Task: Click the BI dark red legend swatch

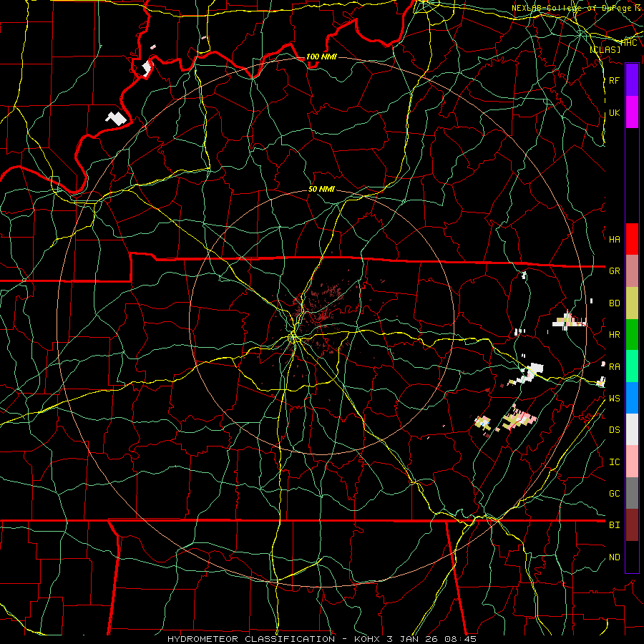Action: 632,525
